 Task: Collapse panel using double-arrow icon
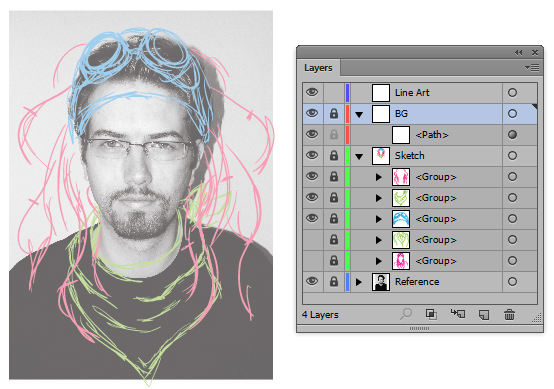(x=518, y=53)
